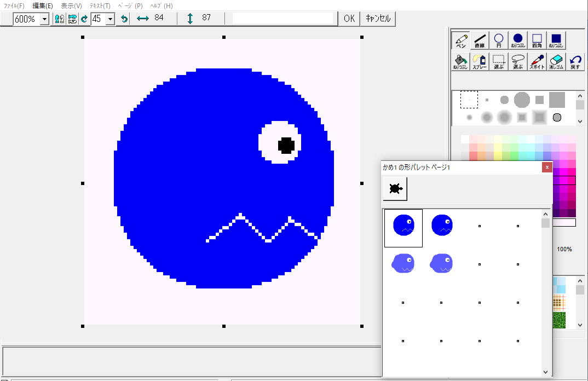Click the キャンセル button

pos(378,19)
